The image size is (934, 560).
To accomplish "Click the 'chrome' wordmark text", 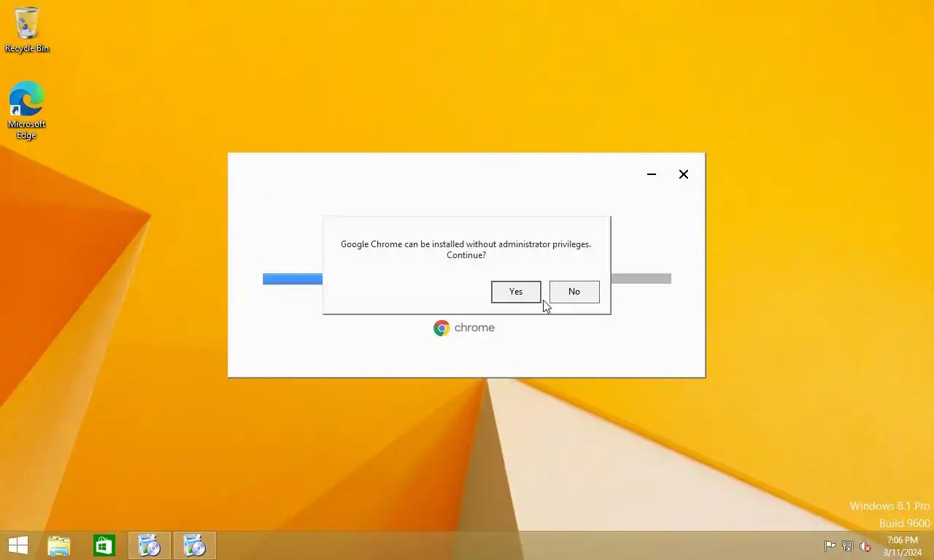I will click(474, 328).
